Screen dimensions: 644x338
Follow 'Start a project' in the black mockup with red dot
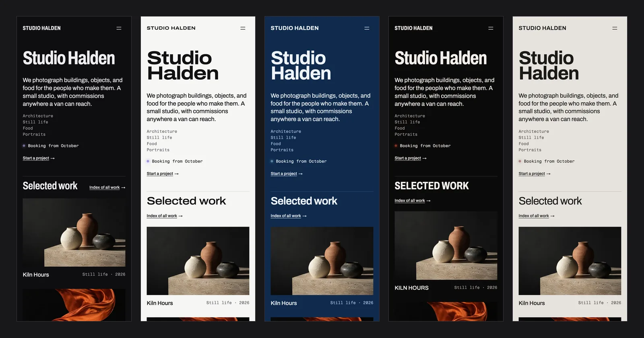click(x=411, y=158)
